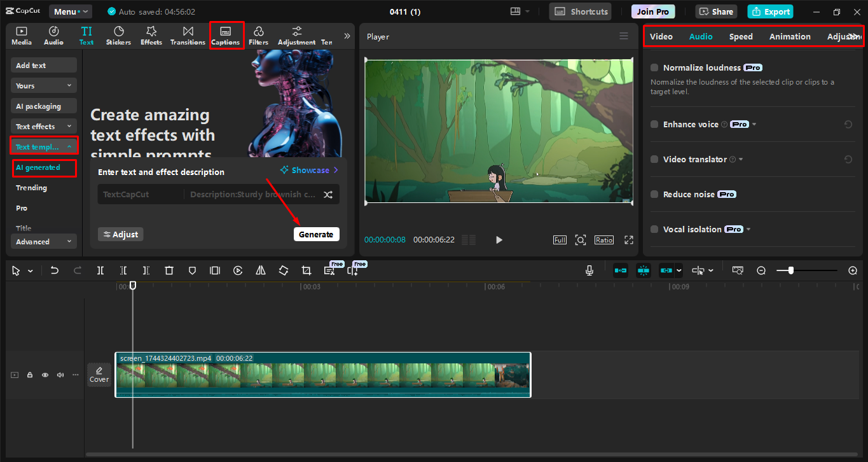Tick the Normalize loudness checkbox
This screenshot has height=462, width=868.
tap(654, 67)
